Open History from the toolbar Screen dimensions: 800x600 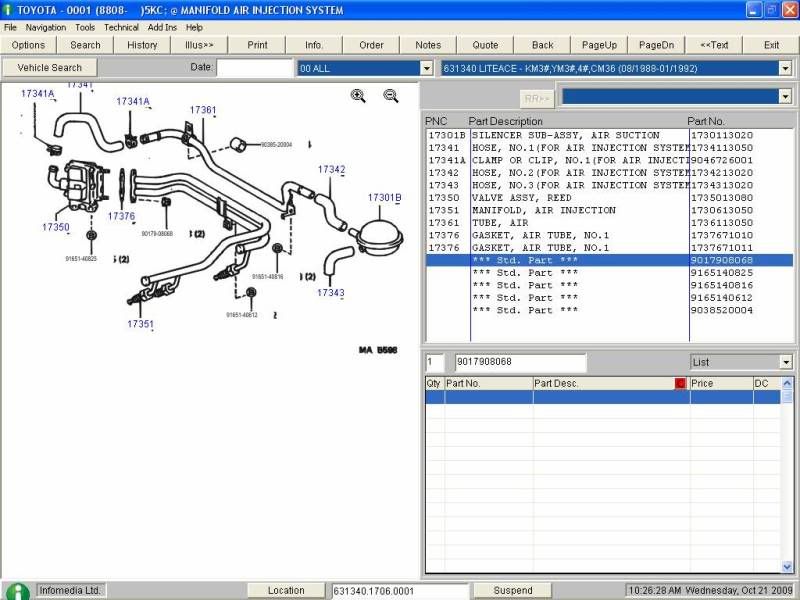[142, 45]
